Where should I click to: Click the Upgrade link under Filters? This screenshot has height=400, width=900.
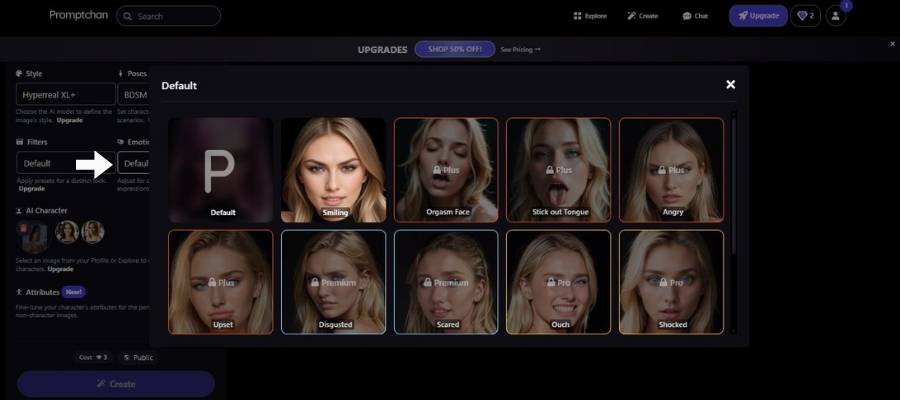point(31,189)
